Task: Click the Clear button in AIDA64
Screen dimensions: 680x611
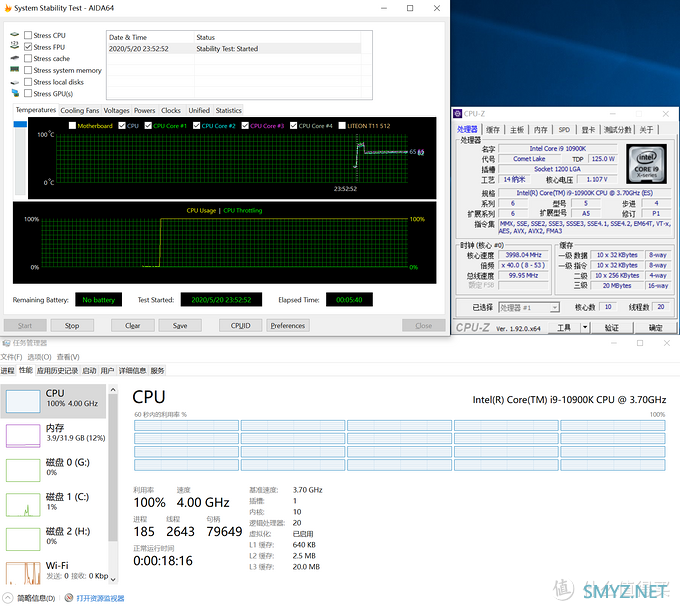Action: point(132,326)
